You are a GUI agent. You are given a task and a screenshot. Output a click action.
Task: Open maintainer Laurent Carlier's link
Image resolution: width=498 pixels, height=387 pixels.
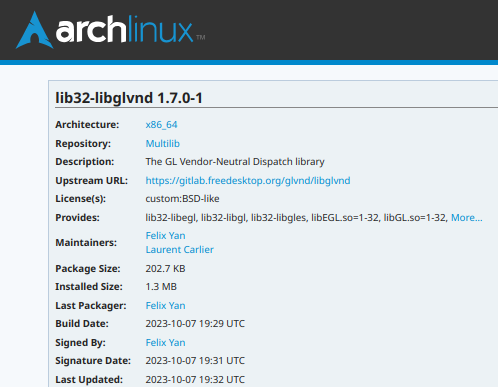[x=179, y=249]
